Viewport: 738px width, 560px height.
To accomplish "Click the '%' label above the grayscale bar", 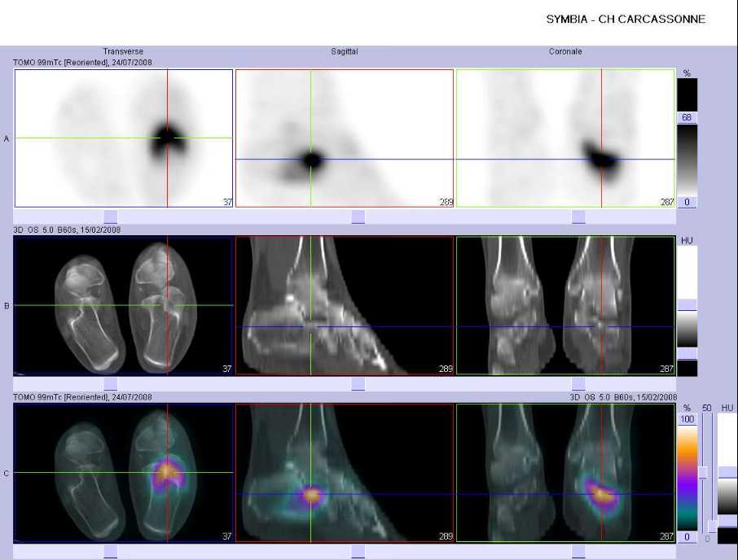I will pyautogui.click(x=687, y=73).
